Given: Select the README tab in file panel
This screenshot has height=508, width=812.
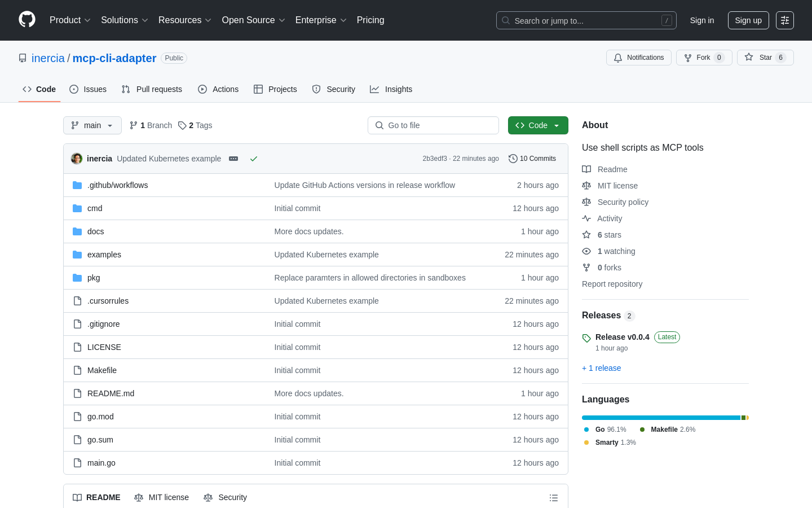Looking at the screenshot, I should click(x=96, y=497).
